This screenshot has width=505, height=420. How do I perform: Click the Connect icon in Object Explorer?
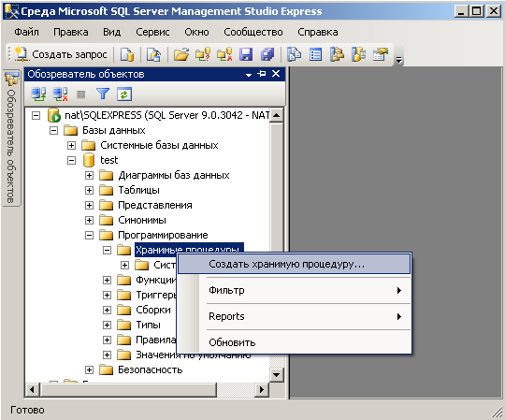click(38, 94)
